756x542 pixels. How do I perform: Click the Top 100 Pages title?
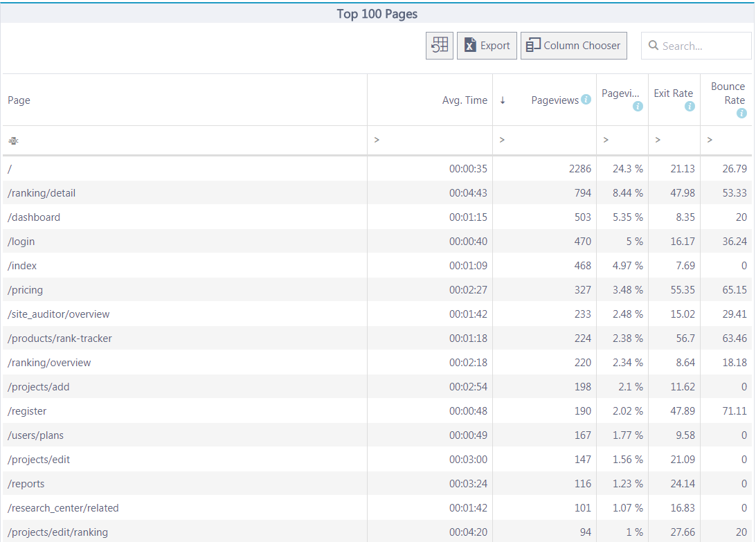click(377, 14)
